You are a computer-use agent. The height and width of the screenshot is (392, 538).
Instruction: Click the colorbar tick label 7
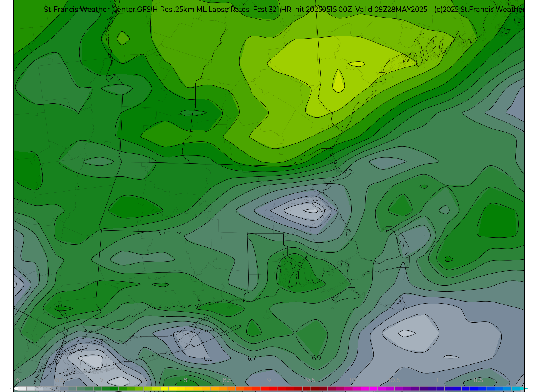pyautogui.click(x=102, y=380)
